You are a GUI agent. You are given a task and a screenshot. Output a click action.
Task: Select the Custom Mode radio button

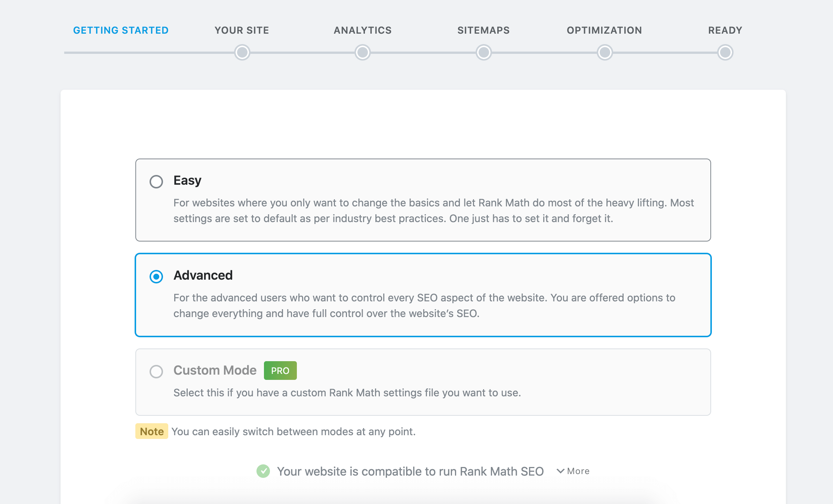pyautogui.click(x=156, y=372)
